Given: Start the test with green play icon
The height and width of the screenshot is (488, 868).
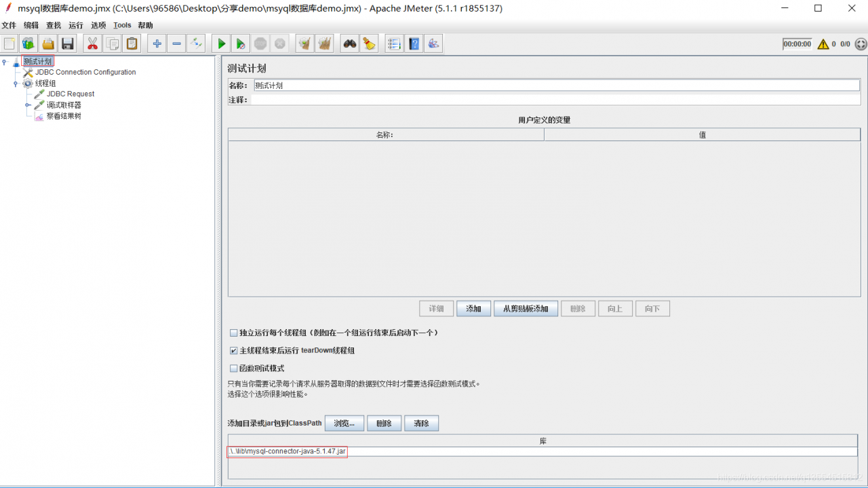Looking at the screenshot, I should click(x=221, y=44).
